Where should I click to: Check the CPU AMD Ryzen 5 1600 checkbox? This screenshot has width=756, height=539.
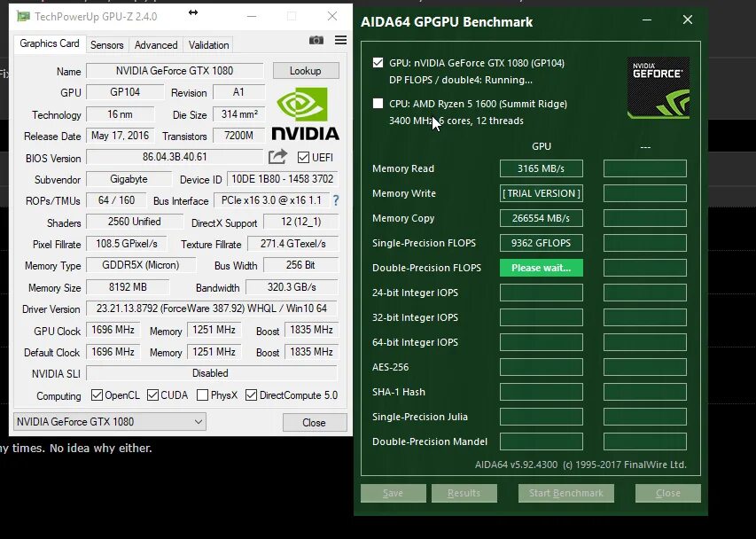[378, 104]
